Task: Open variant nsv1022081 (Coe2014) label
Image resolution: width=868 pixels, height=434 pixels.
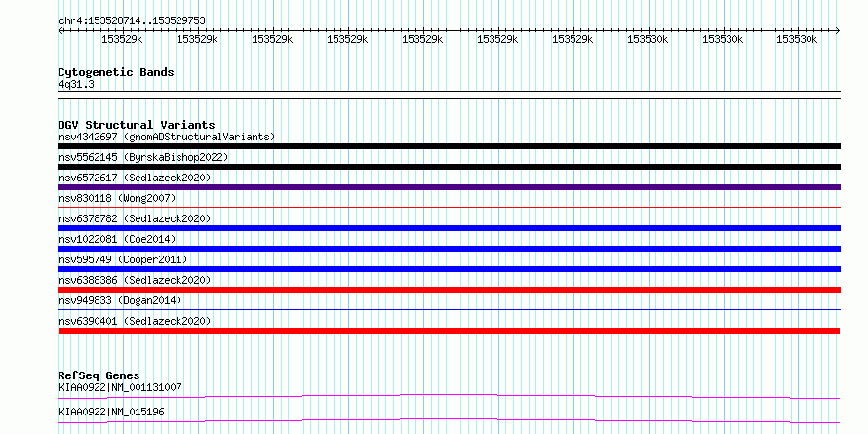Action: click(x=117, y=239)
